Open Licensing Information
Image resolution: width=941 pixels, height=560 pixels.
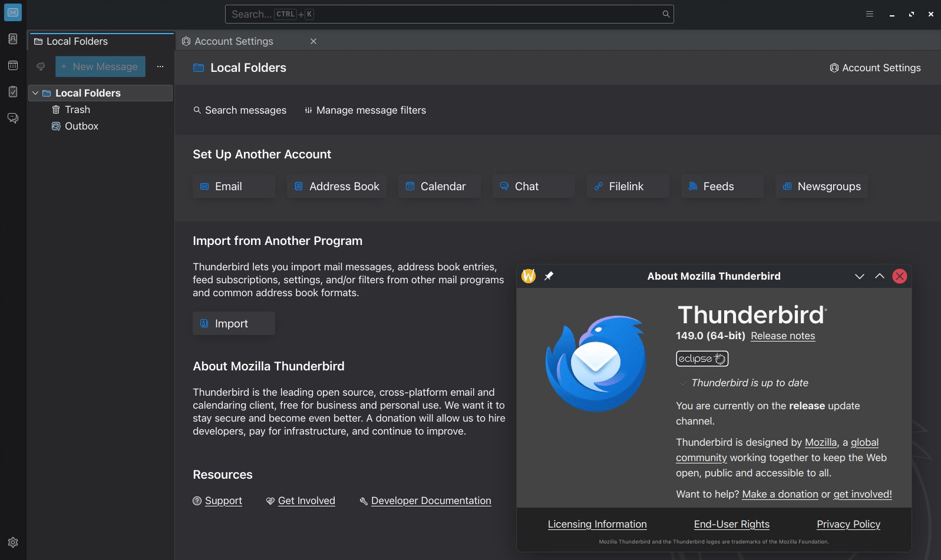597,524
